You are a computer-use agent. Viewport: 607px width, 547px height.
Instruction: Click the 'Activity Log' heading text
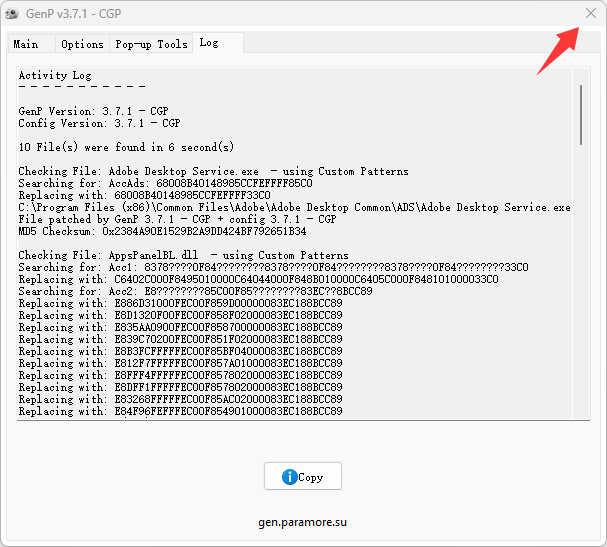point(55,75)
